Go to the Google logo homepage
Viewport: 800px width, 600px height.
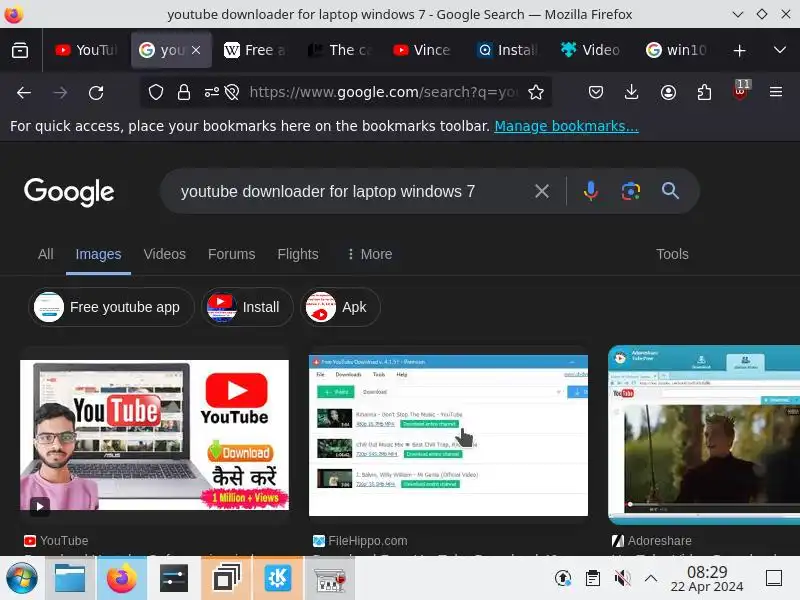point(69,192)
